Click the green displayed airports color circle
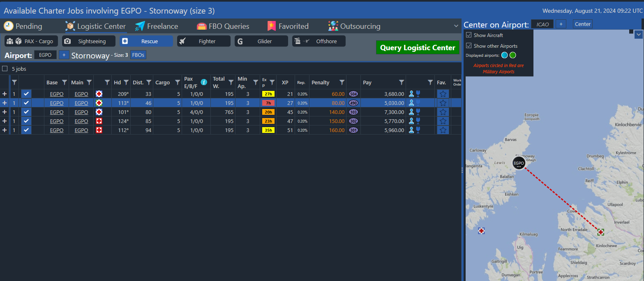The image size is (644, 281). click(x=512, y=55)
